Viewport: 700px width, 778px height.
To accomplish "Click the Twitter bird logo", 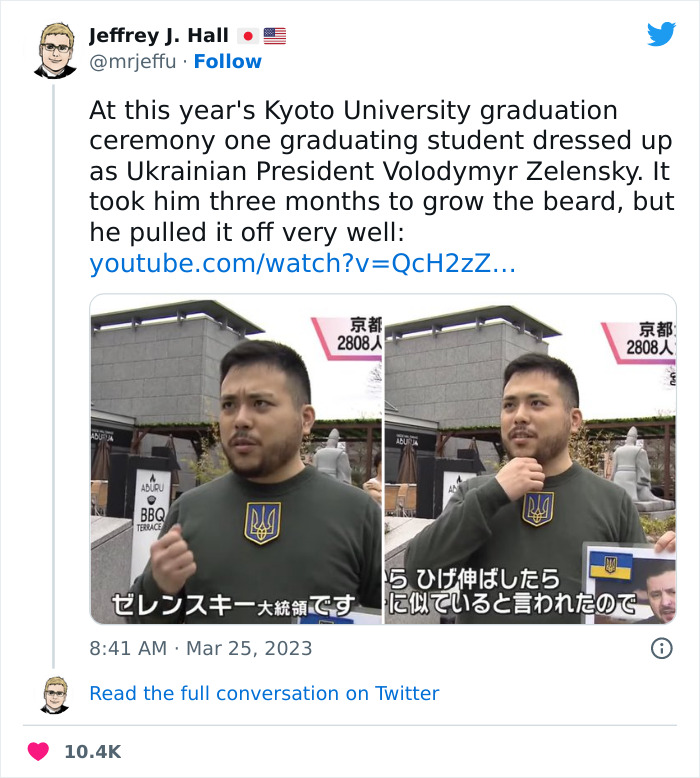I will pyautogui.click(x=661, y=35).
